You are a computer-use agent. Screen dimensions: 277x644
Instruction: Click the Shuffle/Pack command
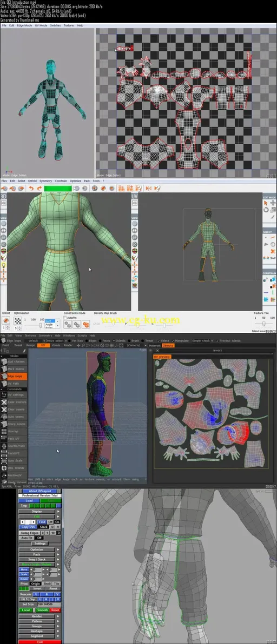[14, 446]
